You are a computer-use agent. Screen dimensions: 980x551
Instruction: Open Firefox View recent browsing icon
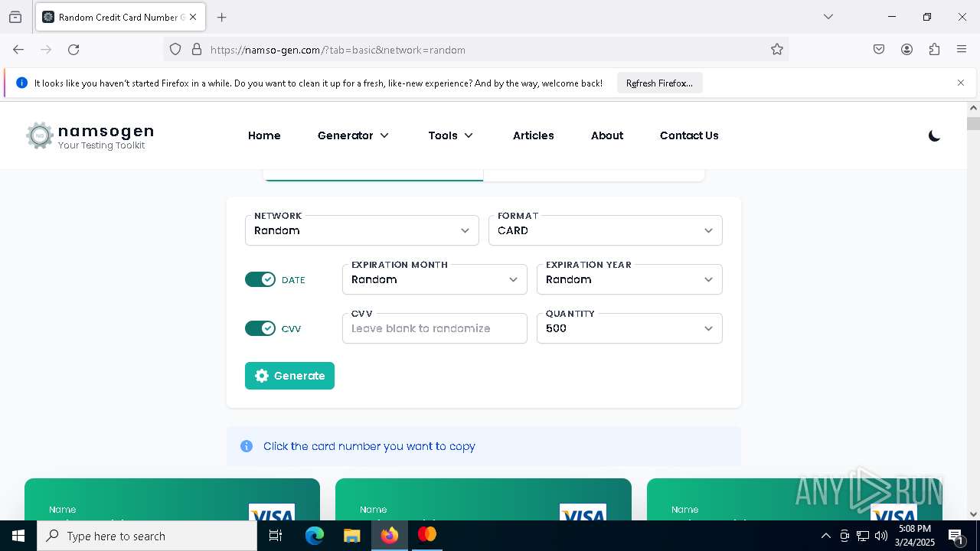[x=15, y=17]
